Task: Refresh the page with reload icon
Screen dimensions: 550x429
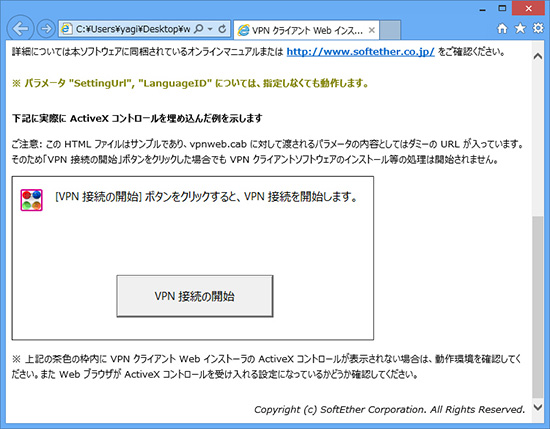Action: [222, 29]
